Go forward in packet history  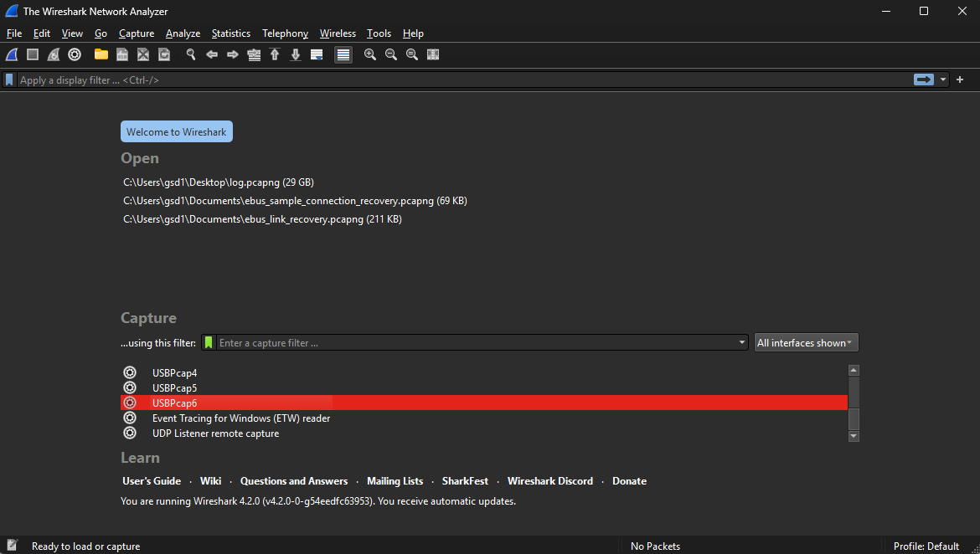tap(233, 55)
